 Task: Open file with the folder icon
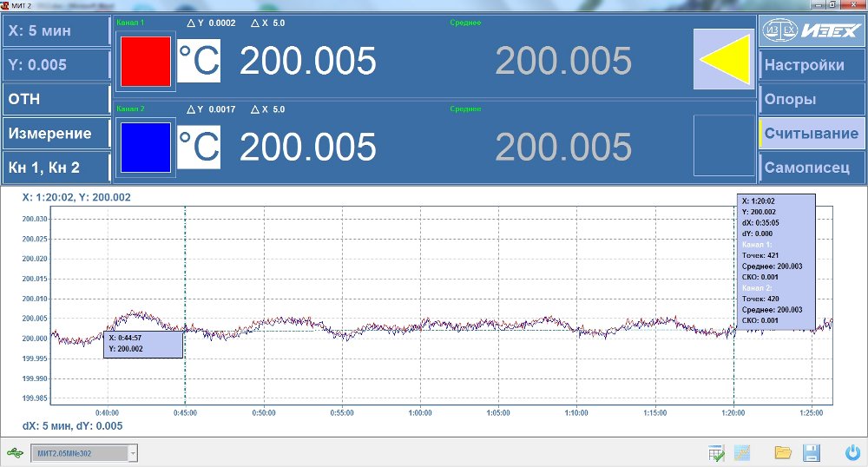783,452
